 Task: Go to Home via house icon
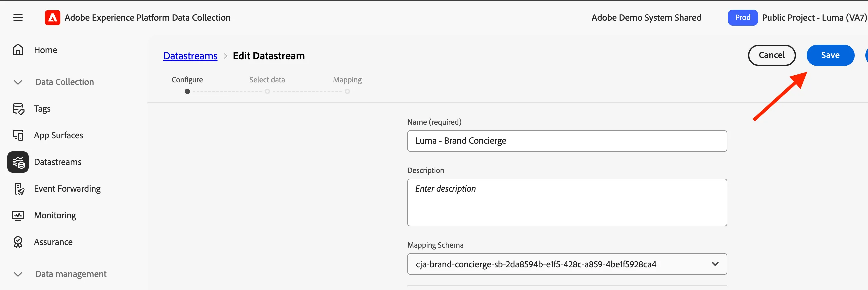[x=18, y=50]
